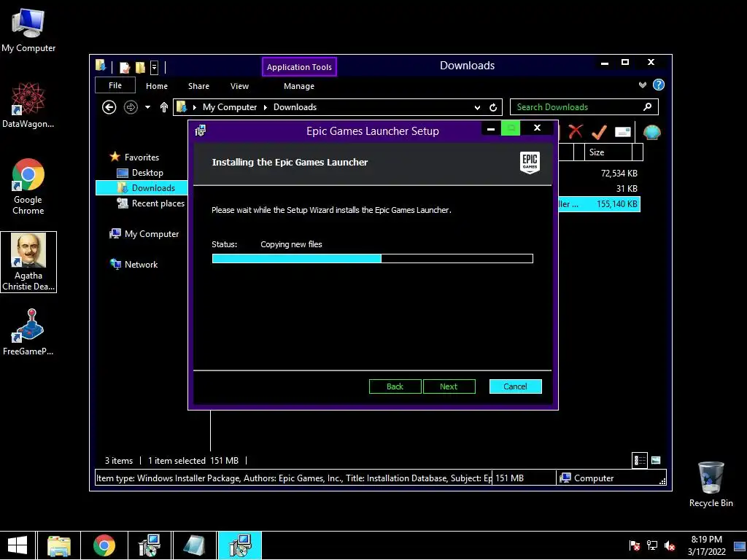Click the orange checkmark toolbar icon
Image resolution: width=747 pixels, height=560 pixels.
(599, 132)
